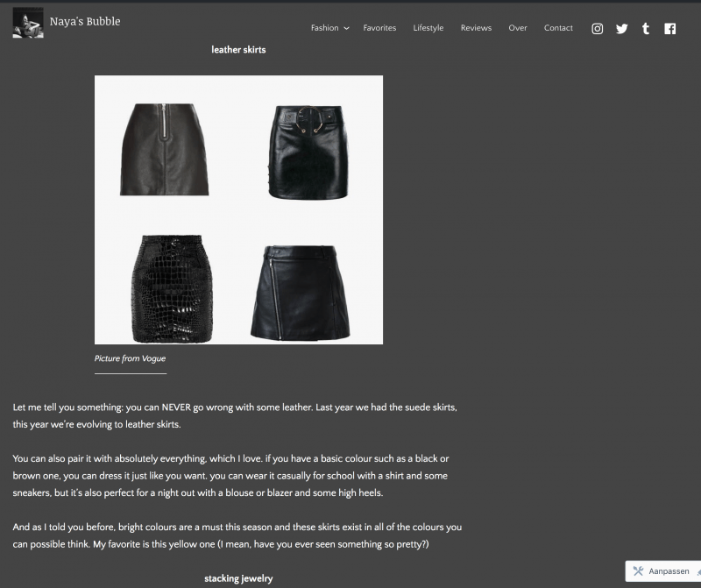The height and width of the screenshot is (588, 701).
Task: Open the Facebook icon
Action: point(669,29)
